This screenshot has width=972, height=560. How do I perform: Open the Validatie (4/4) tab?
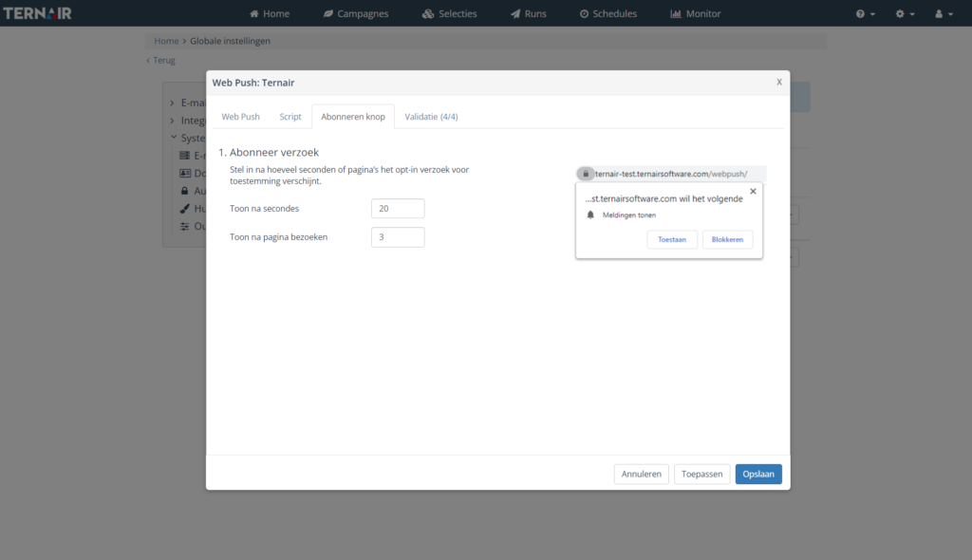click(x=432, y=117)
